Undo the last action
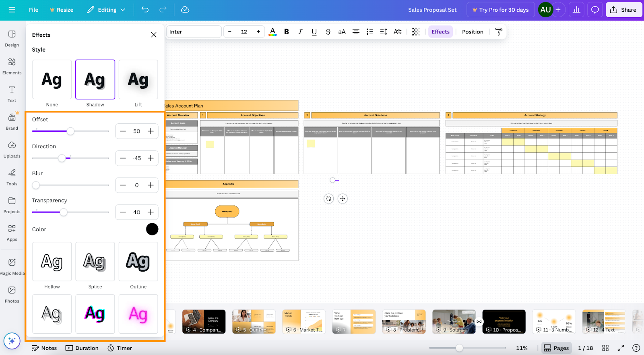The height and width of the screenshot is (355, 644). click(x=145, y=10)
